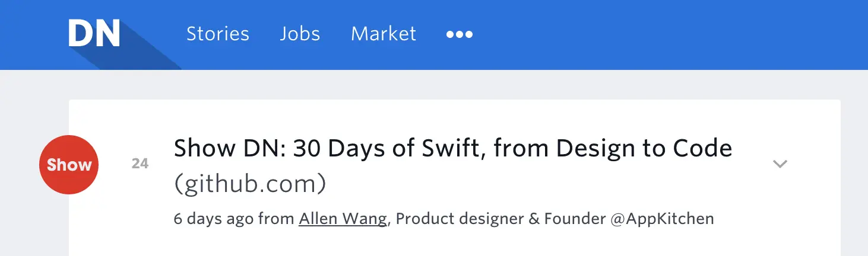Go to the Jobs page
This screenshot has width=868, height=256.
pos(300,34)
